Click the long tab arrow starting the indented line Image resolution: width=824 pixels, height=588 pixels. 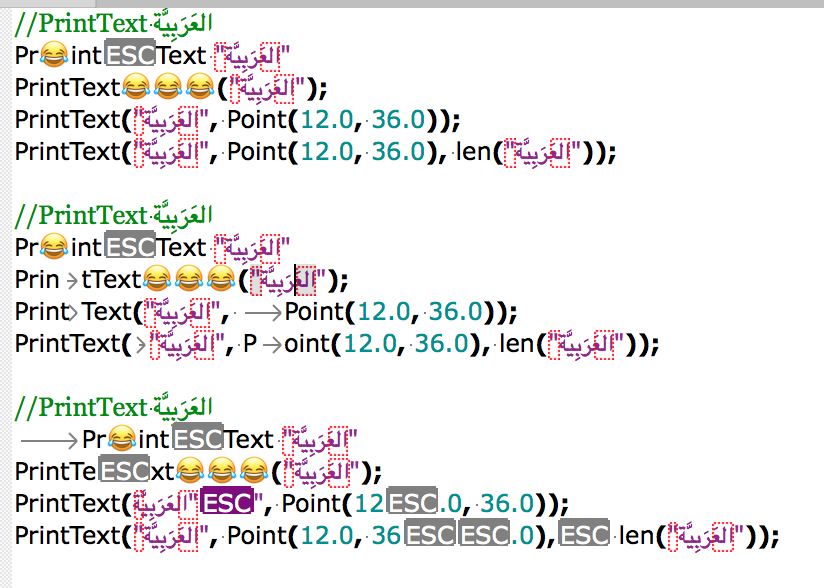tap(48, 439)
